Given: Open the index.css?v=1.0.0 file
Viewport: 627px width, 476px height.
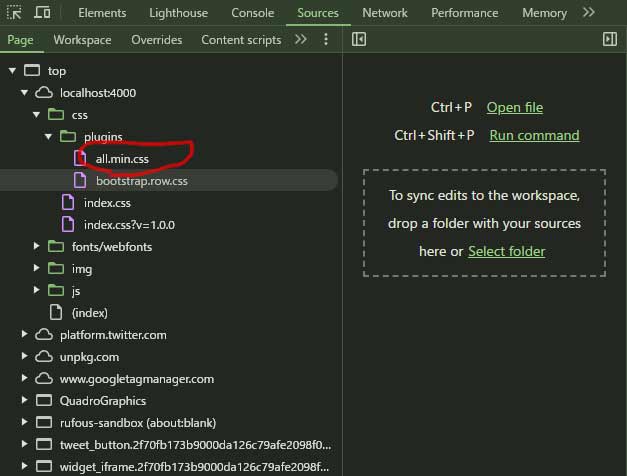Looking at the screenshot, I should tap(129, 225).
